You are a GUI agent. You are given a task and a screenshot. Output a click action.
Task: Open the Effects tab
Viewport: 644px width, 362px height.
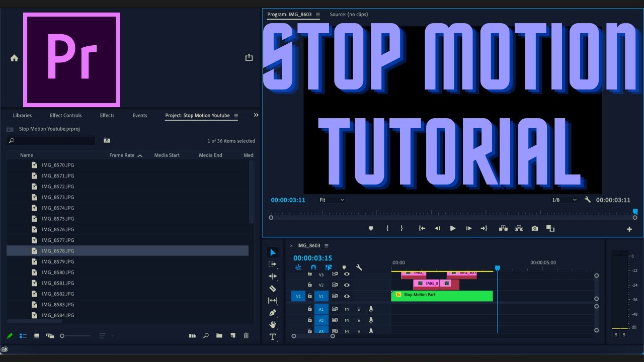107,116
